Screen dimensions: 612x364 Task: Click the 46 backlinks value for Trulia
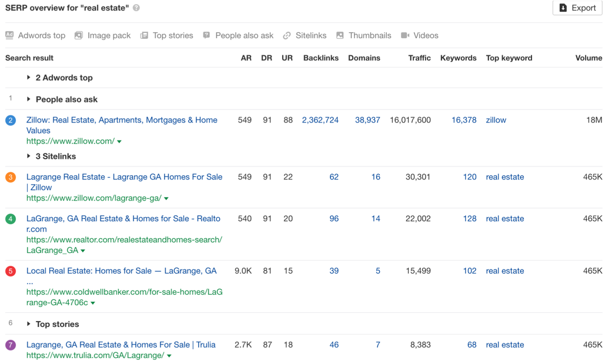tap(334, 345)
